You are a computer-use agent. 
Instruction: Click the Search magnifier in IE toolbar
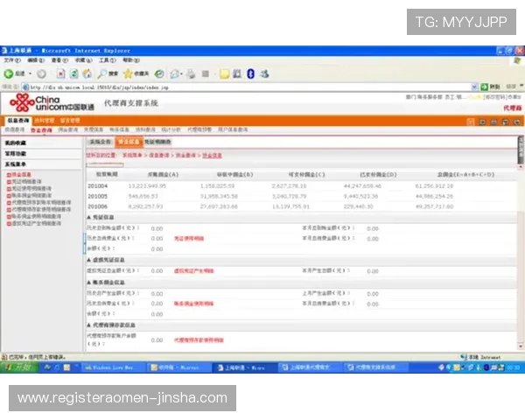pos(103,73)
